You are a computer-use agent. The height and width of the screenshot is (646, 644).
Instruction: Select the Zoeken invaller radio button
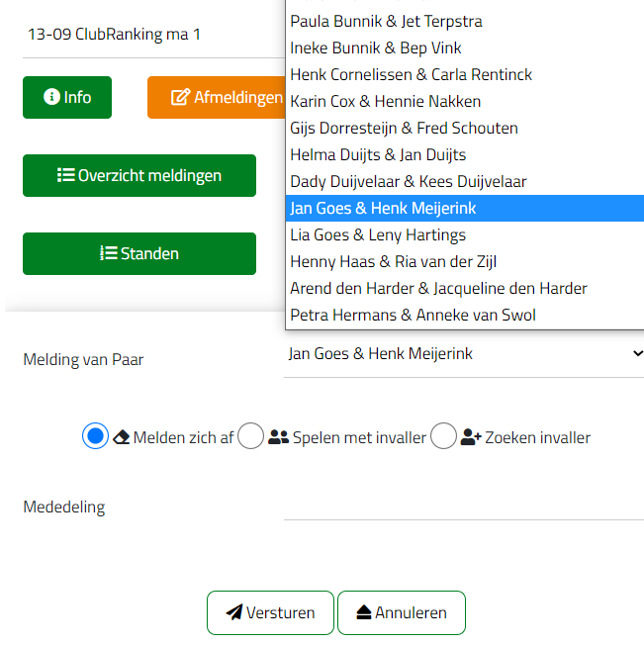tap(443, 436)
